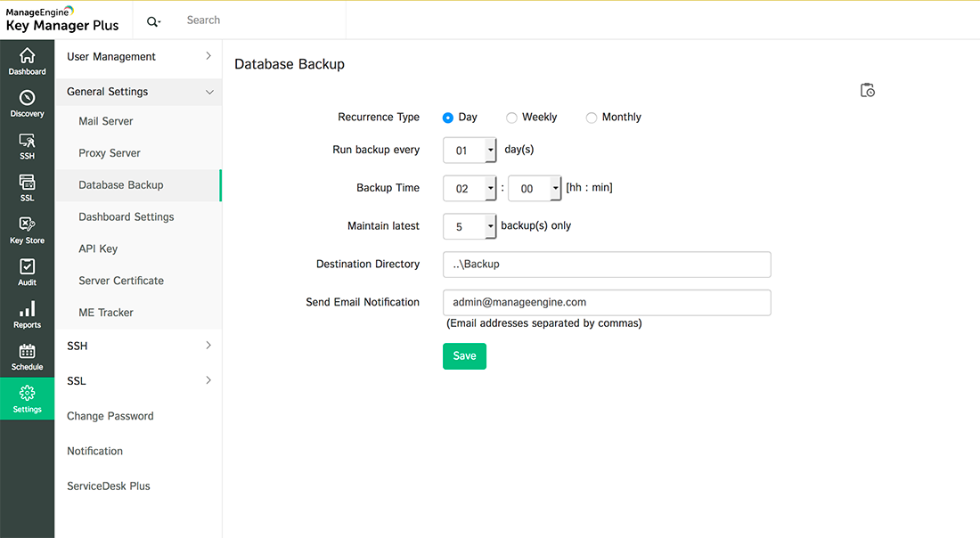Open the SSL certificate sidebar icon
Screen dimensions: 980x538
[x=27, y=187]
